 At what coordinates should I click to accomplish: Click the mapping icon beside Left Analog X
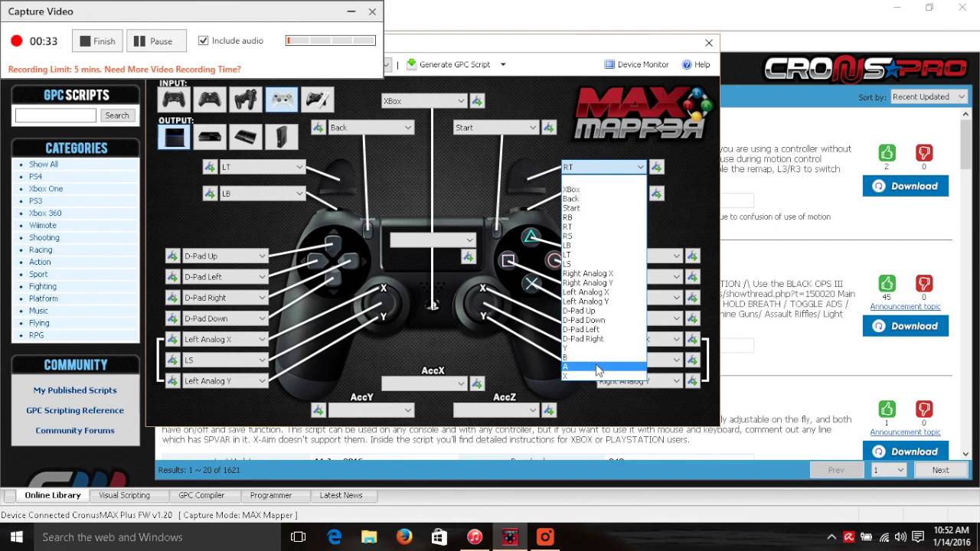click(172, 339)
